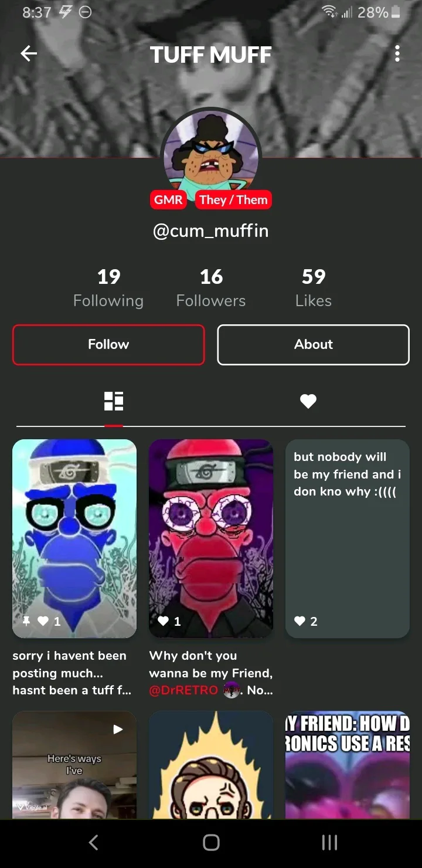The height and width of the screenshot is (868, 422).
Task: Open the blue ninja headband character post
Action: 74,538
